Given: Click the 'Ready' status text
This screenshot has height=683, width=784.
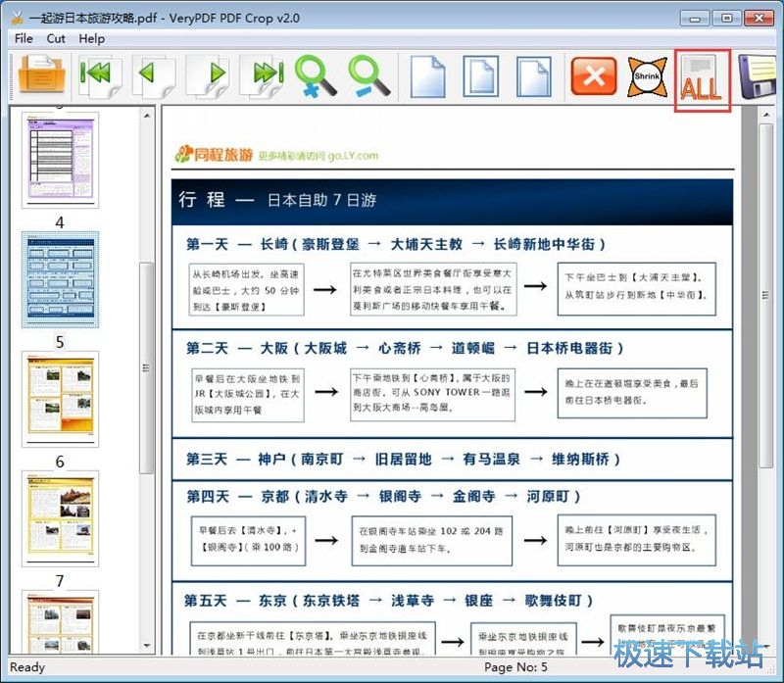Looking at the screenshot, I should (x=27, y=667).
